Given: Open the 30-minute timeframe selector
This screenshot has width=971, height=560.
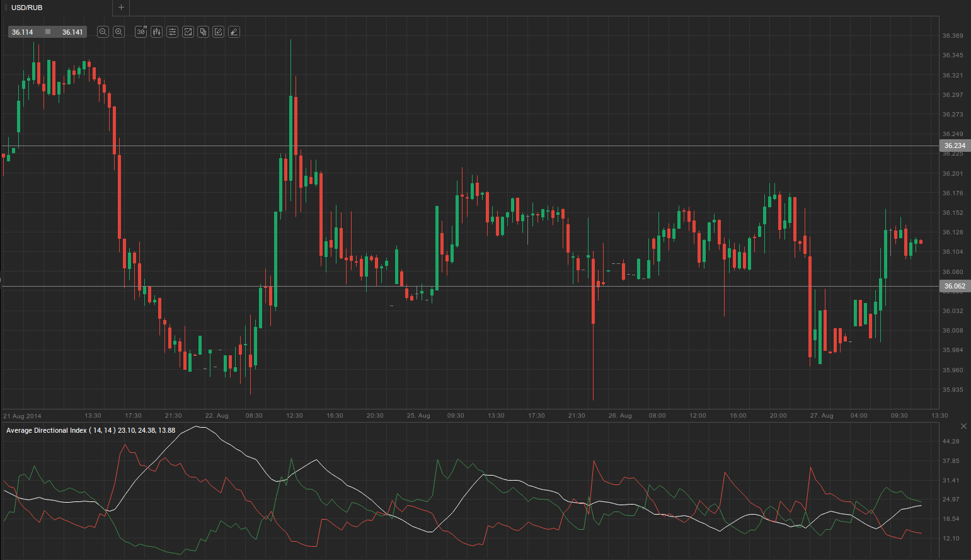Looking at the screenshot, I should click(x=141, y=31).
